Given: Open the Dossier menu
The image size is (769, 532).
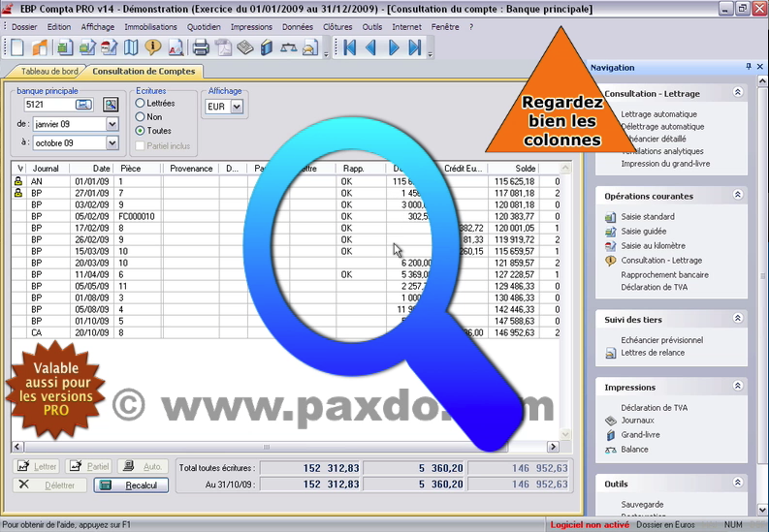Looking at the screenshot, I should pos(24,27).
